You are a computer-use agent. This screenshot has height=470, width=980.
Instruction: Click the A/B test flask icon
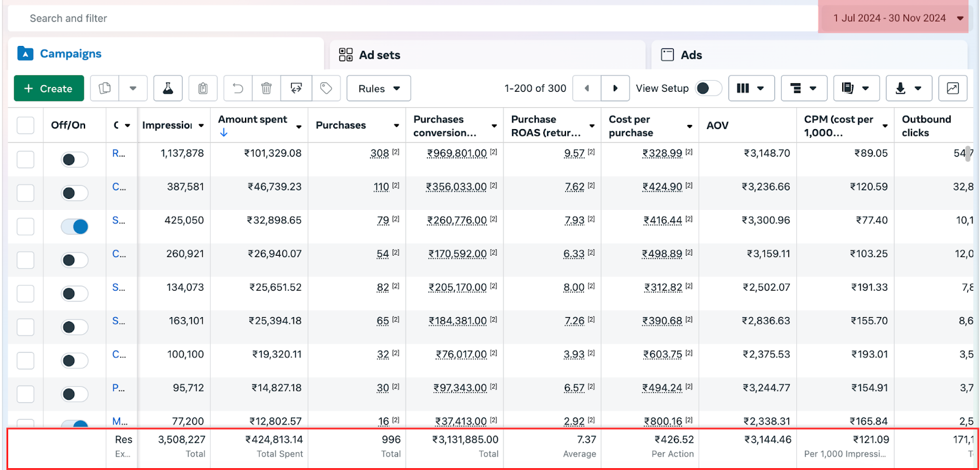coord(167,89)
